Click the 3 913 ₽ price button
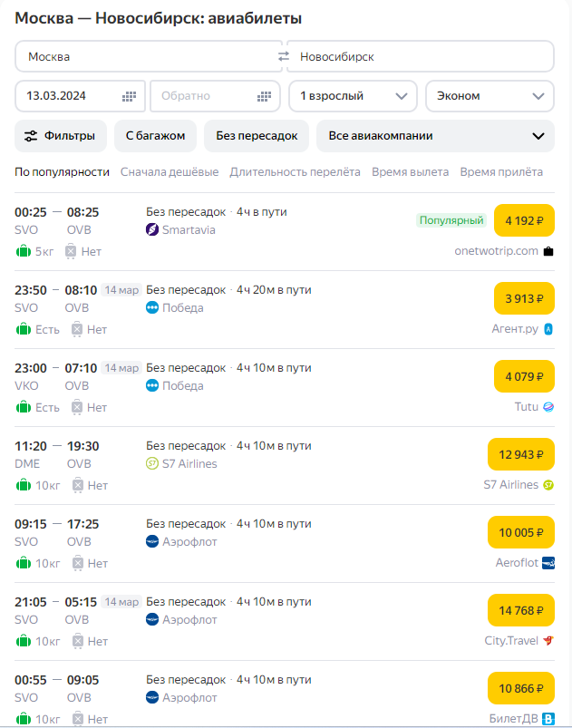This screenshot has height=728, width=572. (524, 298)
